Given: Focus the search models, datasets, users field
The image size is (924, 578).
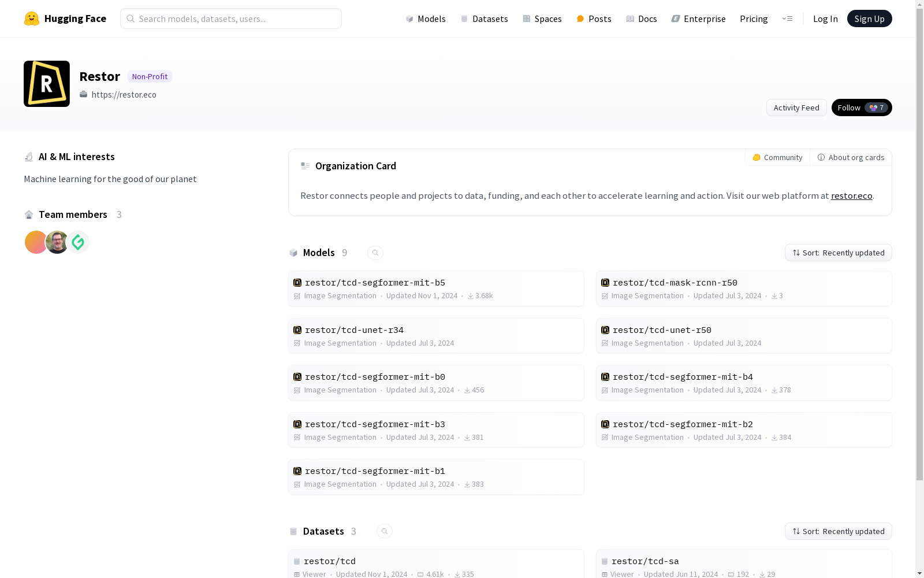Looking at the screenshot, I should coord(231,18).
